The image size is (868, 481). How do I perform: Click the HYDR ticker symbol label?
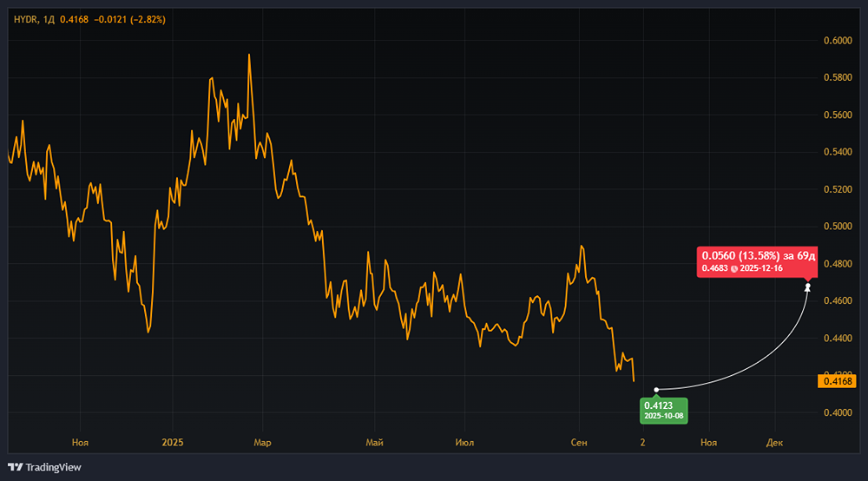pyautogui.click(x=25, y=19)
